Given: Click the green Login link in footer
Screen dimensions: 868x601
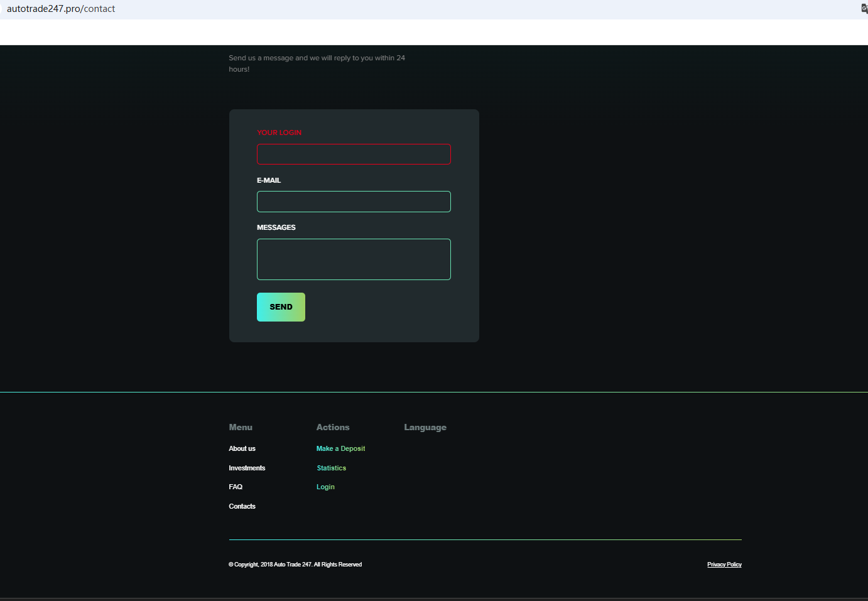Looking at the screenshot, I should [x=325, y=487].
